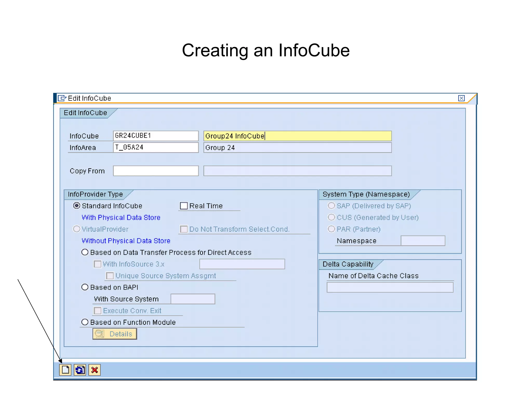Viewport: 532px width, 399px height.
Task: Click the Edit InfoCube section tab label
Action: pyautogui.click(x=85, y=113)
